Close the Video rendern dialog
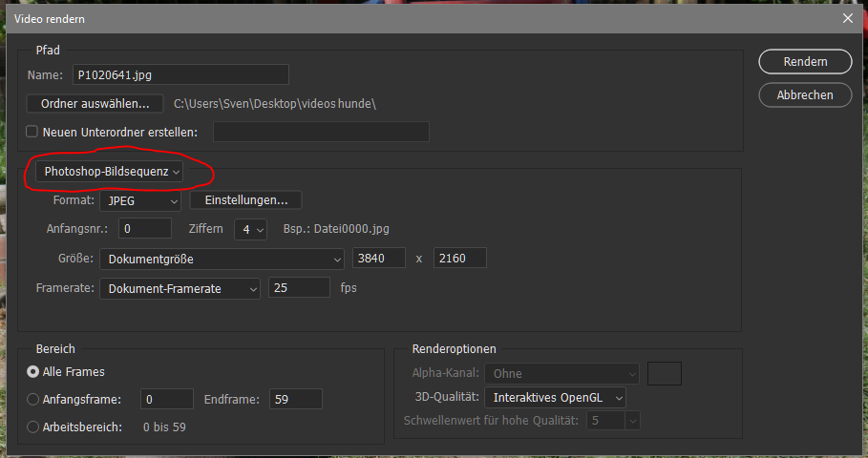868x458 pixels. (847, 17)
